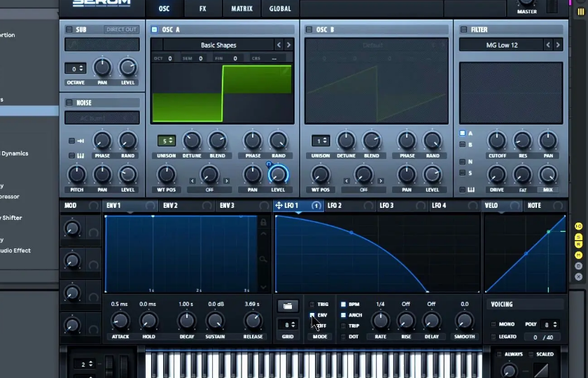Screen dimensions: 588x378
Task: Toggle LFO BPM sync checkbox
Action: (343, 304)
